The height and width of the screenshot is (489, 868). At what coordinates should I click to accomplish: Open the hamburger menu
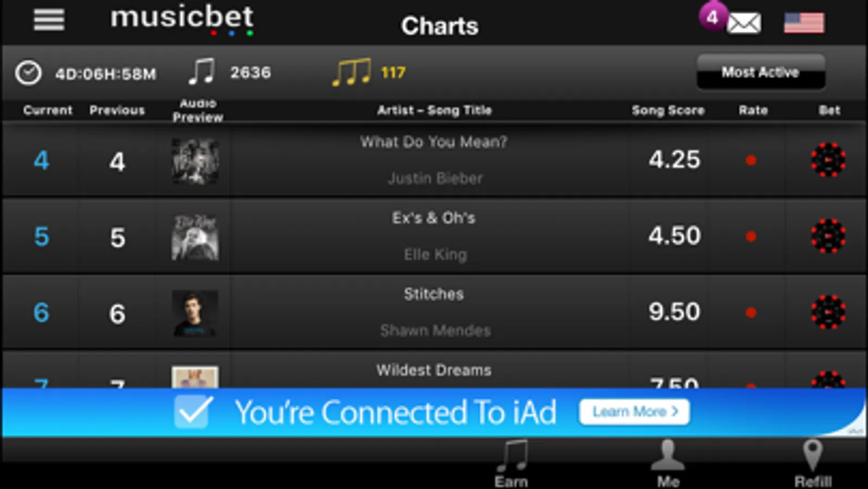click(x=49, y=20)
